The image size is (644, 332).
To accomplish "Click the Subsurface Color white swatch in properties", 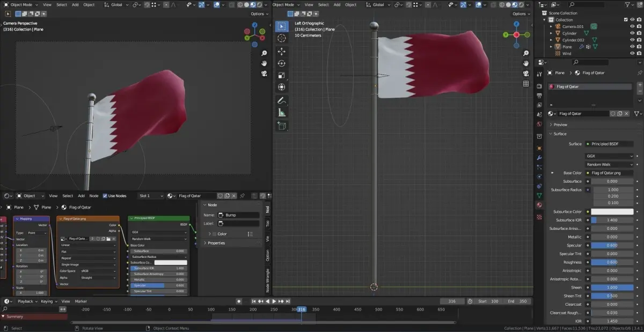I will [612, 212].
